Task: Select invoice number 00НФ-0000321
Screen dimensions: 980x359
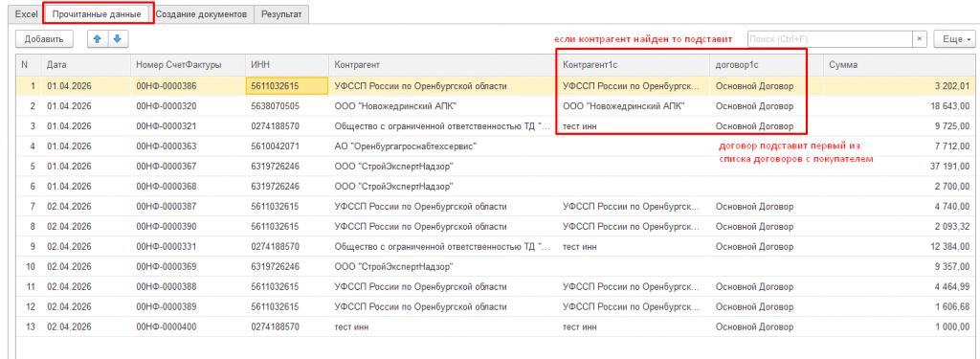Action: point(166,126)
